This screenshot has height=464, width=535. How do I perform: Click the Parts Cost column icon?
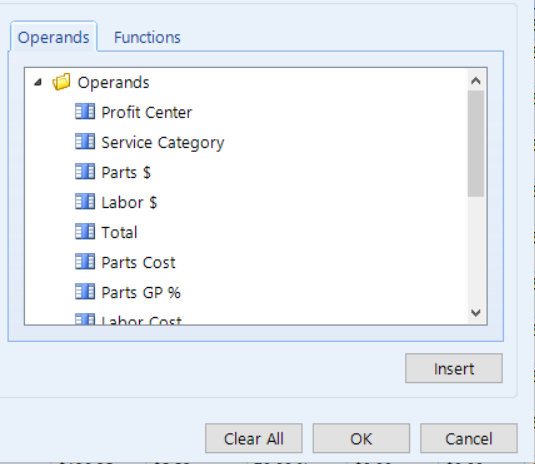pos(85,262)
